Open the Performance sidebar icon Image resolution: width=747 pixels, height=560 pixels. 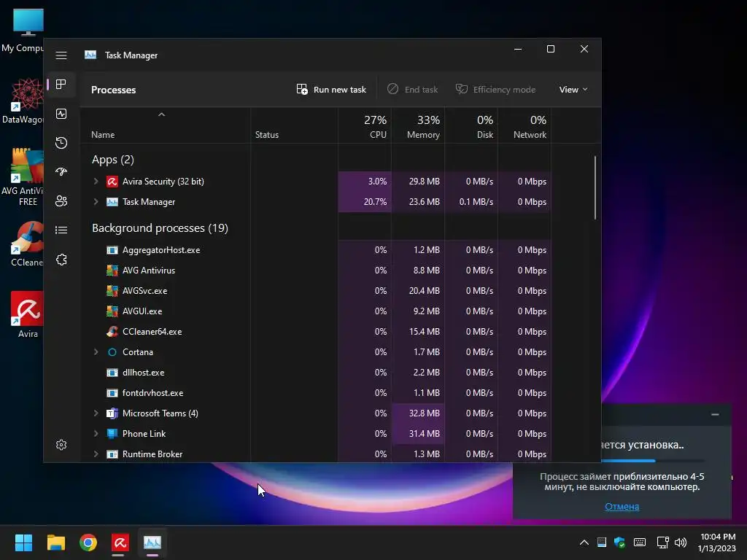[61, 114]
